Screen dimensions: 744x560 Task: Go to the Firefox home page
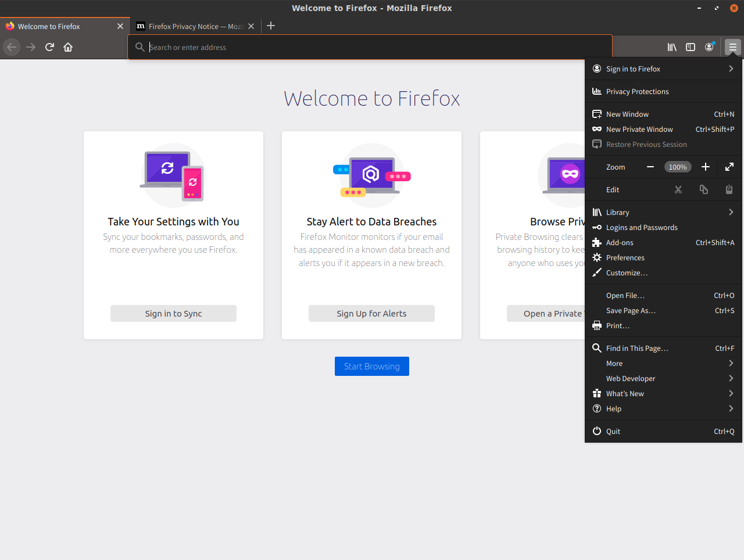click(x=68, y=47)
